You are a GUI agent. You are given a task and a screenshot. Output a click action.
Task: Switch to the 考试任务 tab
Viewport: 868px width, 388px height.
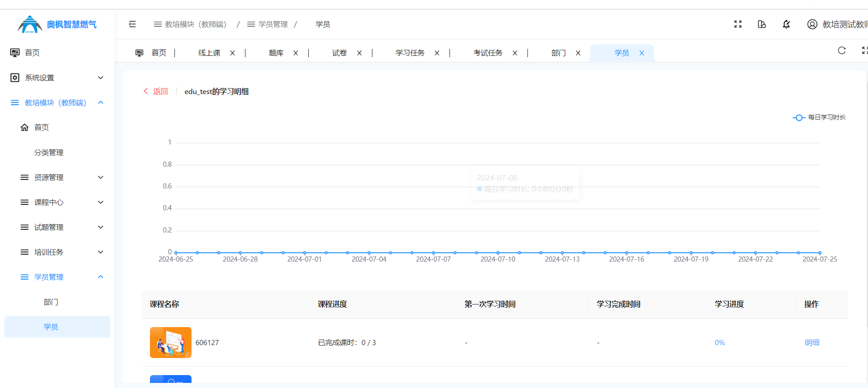(488, 53)
